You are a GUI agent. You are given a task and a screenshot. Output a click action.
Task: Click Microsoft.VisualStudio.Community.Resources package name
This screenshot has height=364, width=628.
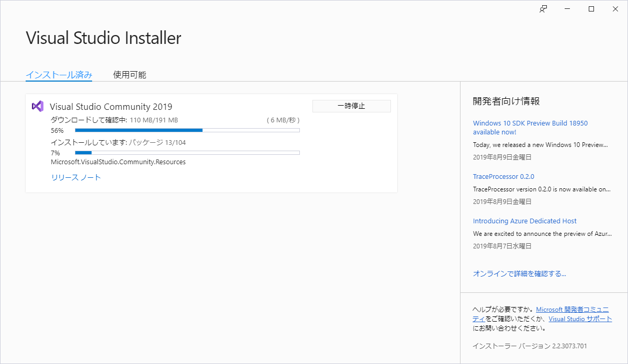pos(118,162)
